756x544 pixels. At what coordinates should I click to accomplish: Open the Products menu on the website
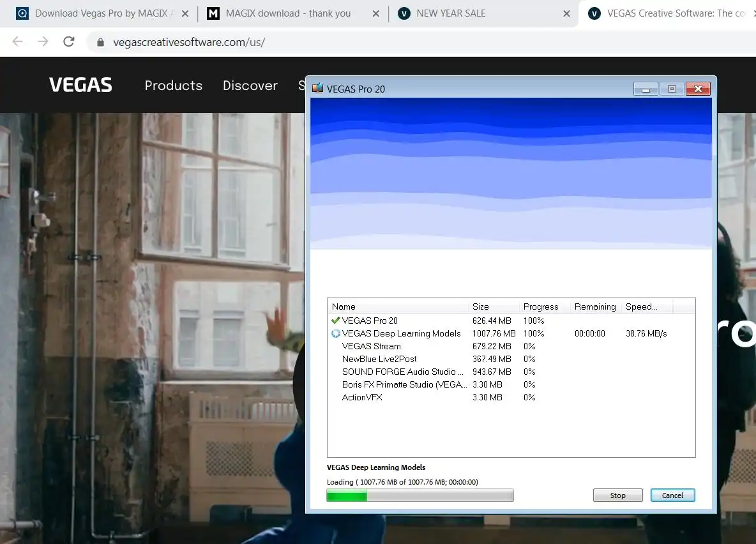pos(174,86)
